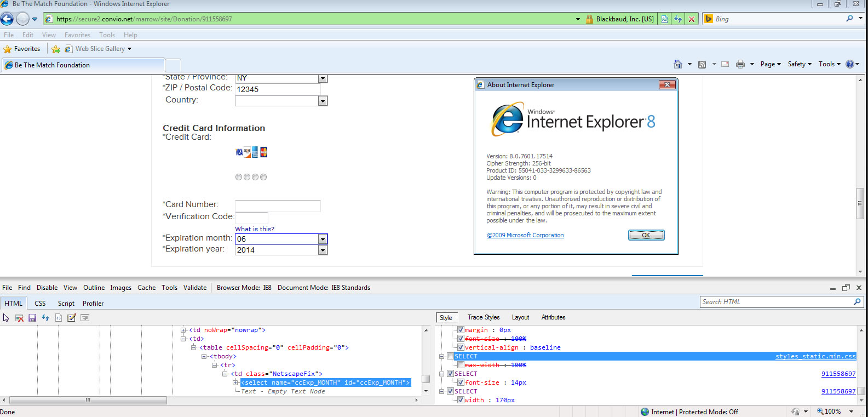
Task: Click the browser Back arrow button
Action: tap(7, 19)
